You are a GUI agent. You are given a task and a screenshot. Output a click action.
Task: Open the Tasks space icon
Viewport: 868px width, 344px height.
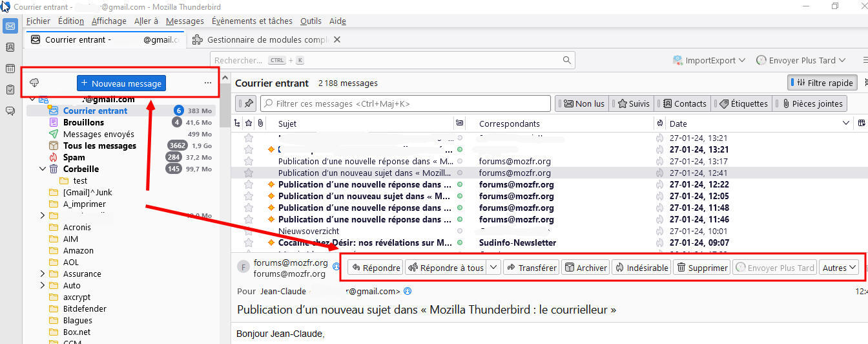point(10,89)
